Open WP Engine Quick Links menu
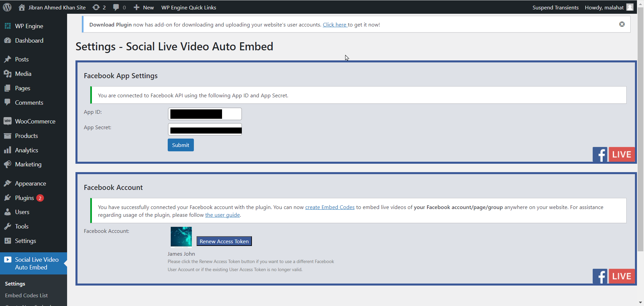Screen dimensions: 644x306 pos(189,7)
